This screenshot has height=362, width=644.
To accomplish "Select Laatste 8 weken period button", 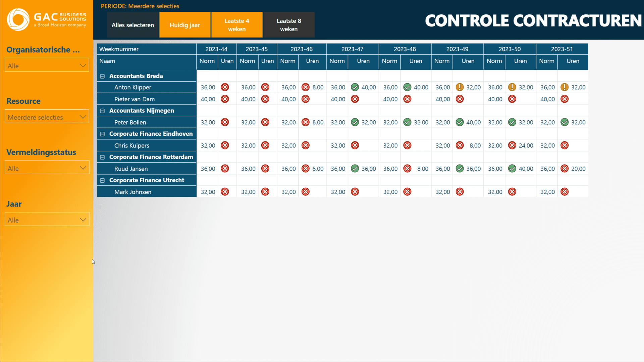I will (x=289, y=25).
